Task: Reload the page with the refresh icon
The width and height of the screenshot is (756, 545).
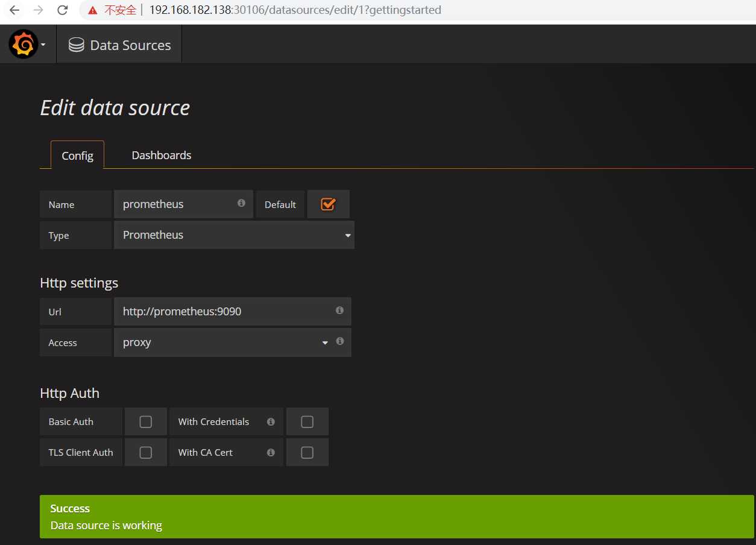Action: tap(62, 10)
